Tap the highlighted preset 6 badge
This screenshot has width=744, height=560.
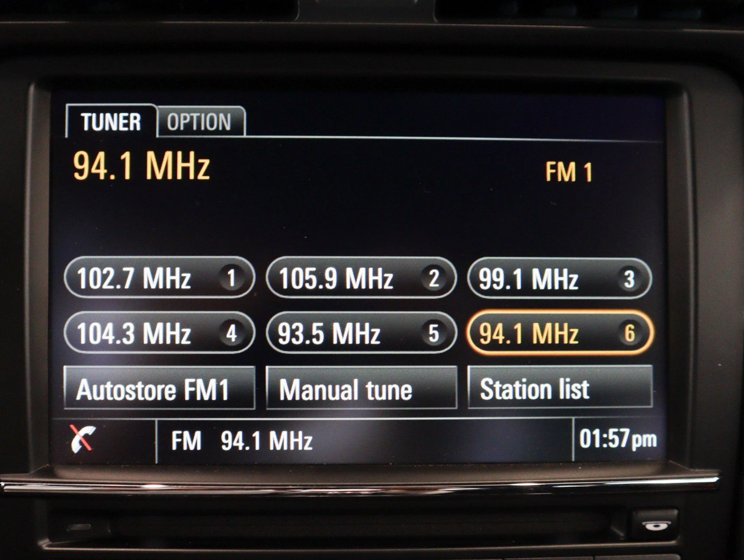pyautogui.click(x=629, y=333)
